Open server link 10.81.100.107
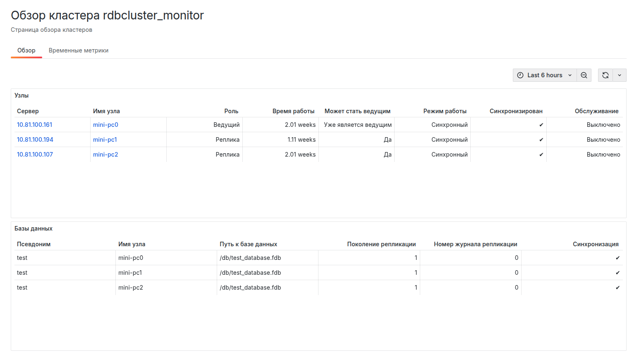 35,155
